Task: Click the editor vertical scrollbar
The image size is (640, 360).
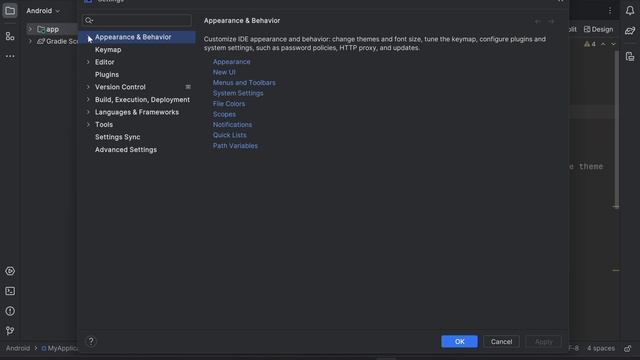Action: tap(616, 129)
